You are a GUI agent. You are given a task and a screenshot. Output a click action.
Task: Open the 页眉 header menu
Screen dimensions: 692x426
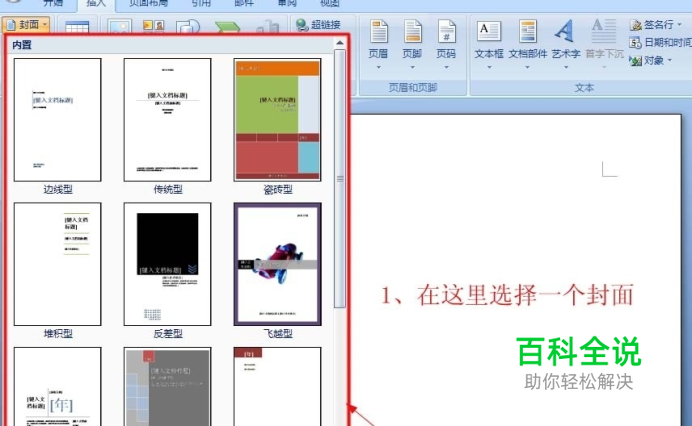(x=378, y=44)
